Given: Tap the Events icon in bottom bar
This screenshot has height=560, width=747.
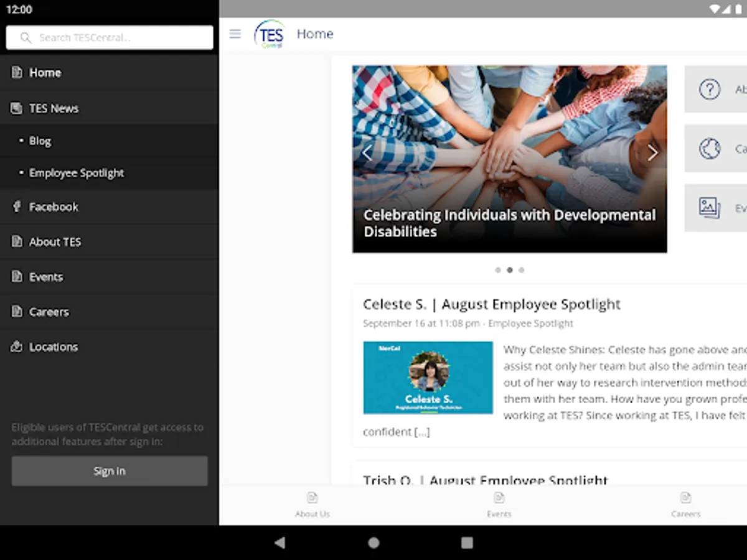Looking at the screenshot, I should coord(499,497).
